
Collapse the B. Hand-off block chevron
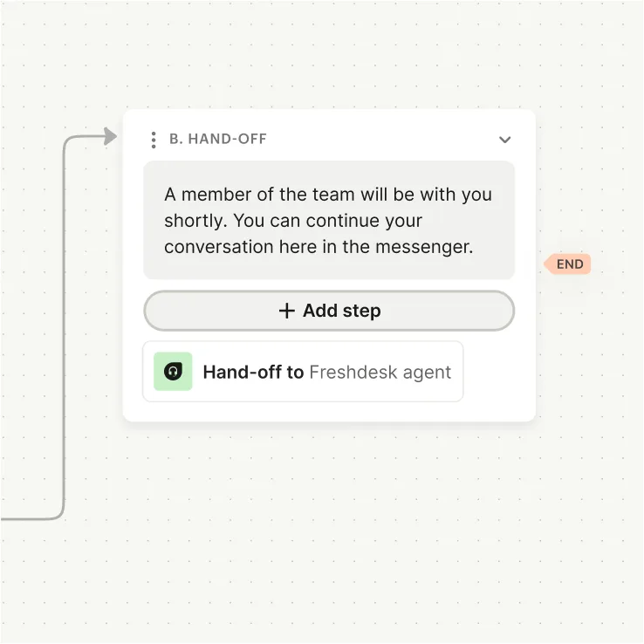504,140
